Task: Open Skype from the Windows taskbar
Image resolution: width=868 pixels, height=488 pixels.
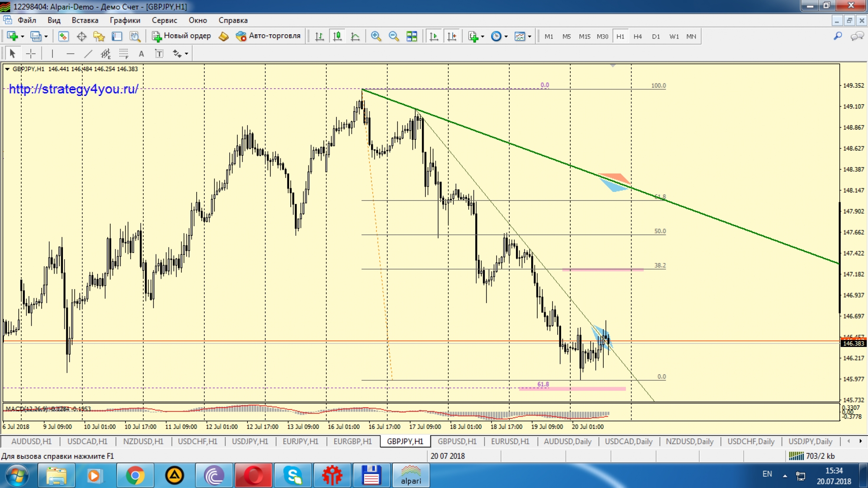Action: (x=293, y=475)
